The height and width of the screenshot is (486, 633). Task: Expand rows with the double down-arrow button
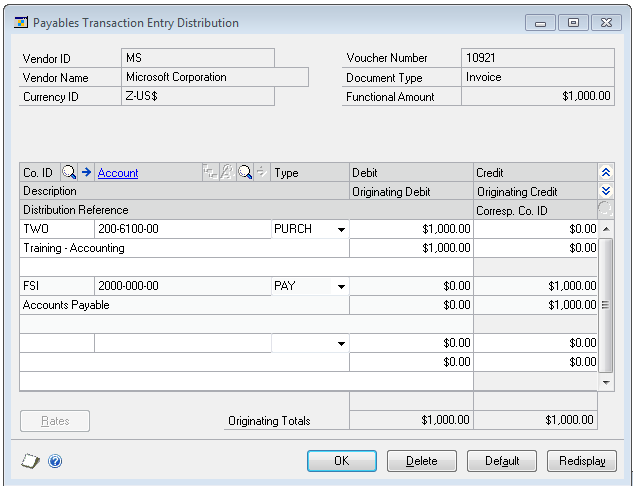coord(604,191)
